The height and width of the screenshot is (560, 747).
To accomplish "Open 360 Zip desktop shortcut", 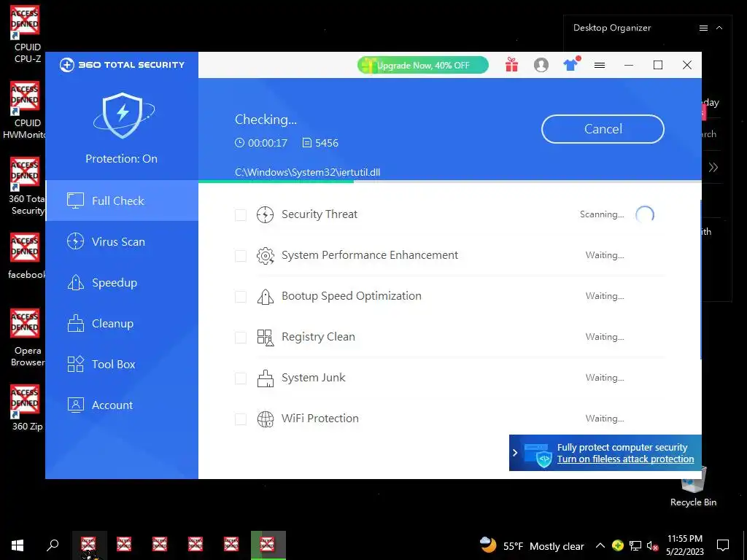I will pos(26,408).
